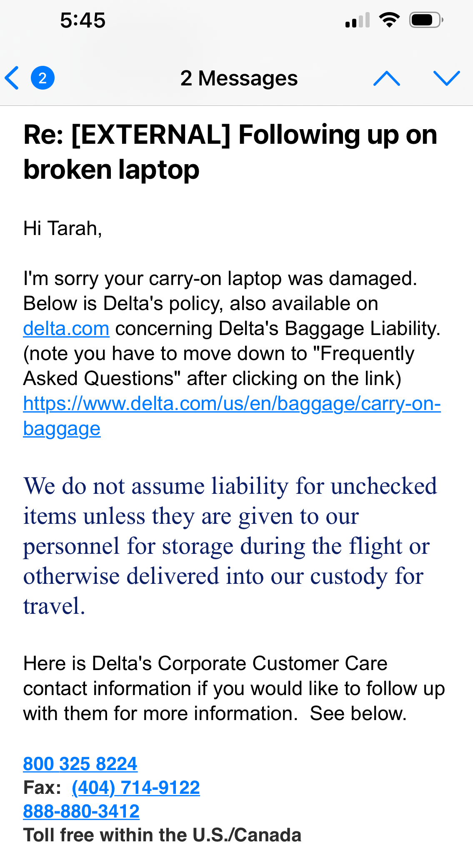Image resolution: width=473 pixels, height=868 pixels.
Task: Tap the quoted Delta liability policy text
Action: 229,546
